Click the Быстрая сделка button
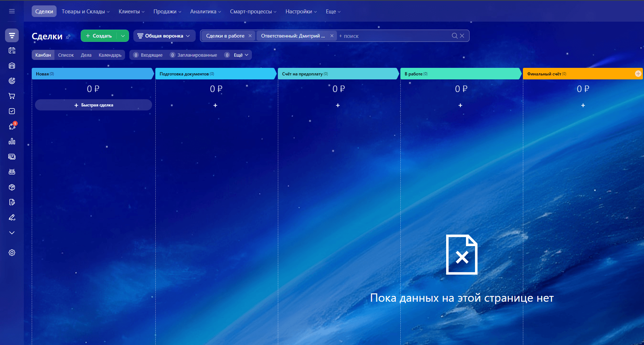644x345 pixels. (x=93, y=105)
